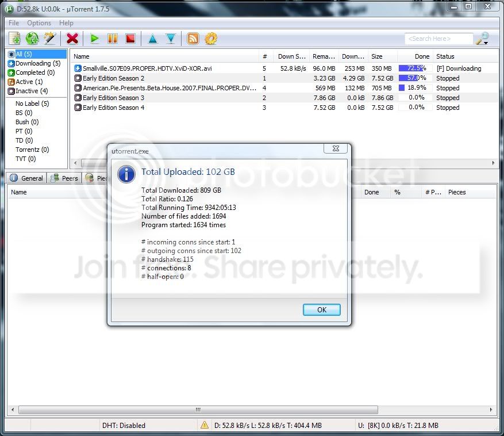
Task: Click the download speed status bar entry
Action: click(x=268, y=426)
